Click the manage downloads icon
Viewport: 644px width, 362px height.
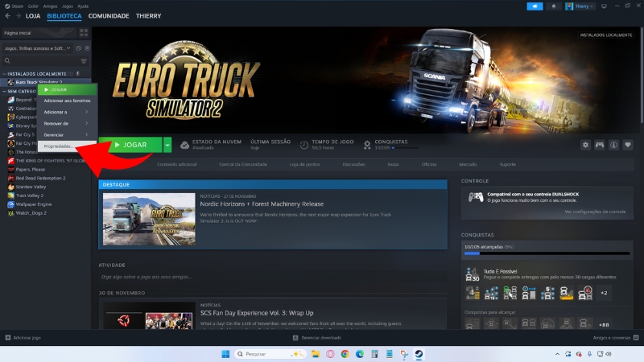295,338
